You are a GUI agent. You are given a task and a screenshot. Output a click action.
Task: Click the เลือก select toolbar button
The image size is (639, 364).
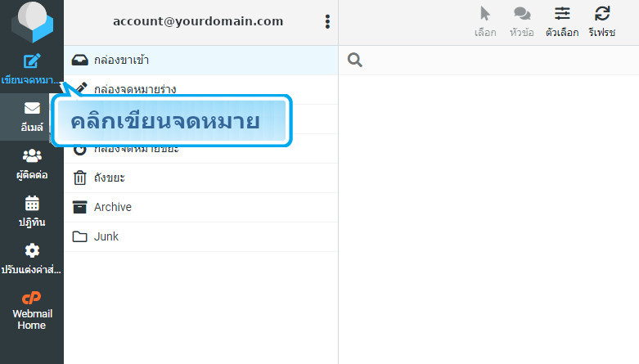coord(485,22)
